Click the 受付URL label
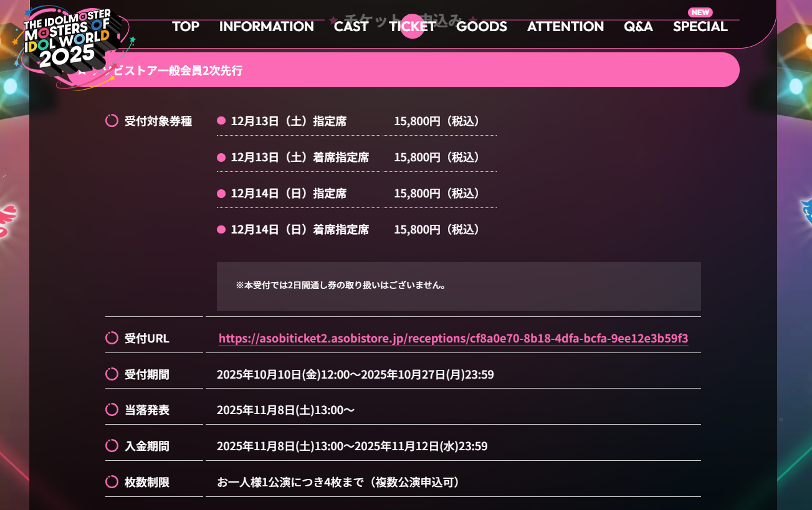 147,338
